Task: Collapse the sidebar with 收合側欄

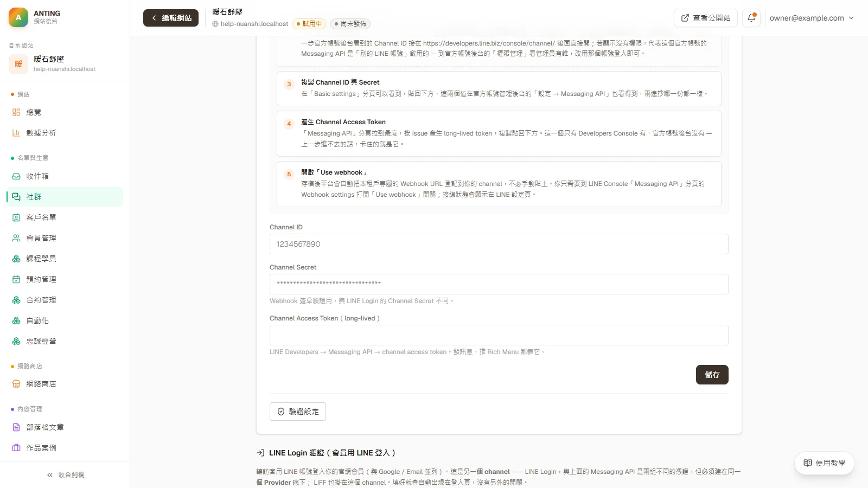Action: point(65,475)
